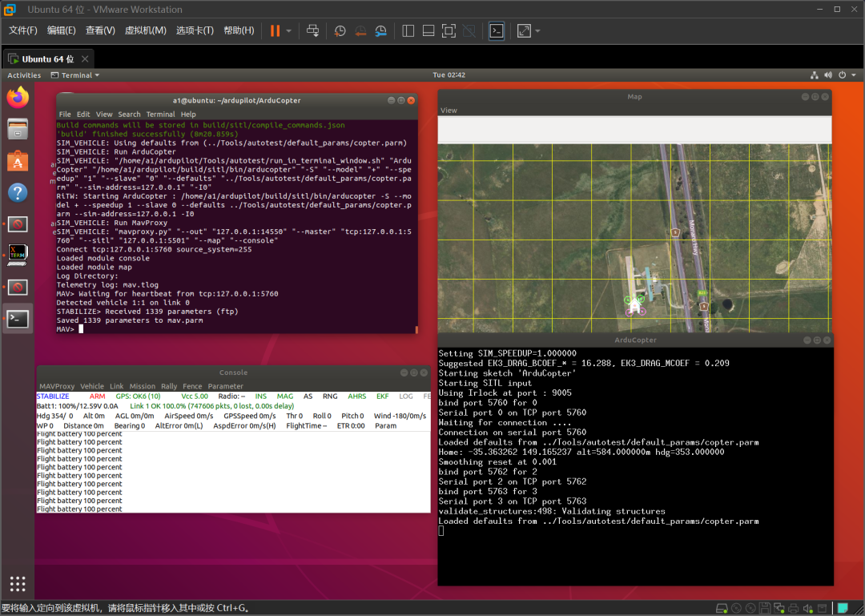
Task: Open the VMware snapshot manager icon
Action: (381, 30)
